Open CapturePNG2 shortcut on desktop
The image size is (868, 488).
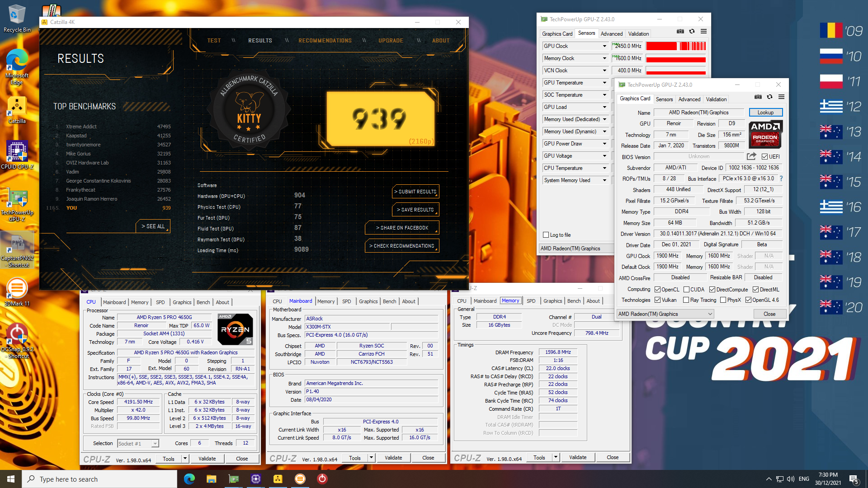click(x=17, y=250)
